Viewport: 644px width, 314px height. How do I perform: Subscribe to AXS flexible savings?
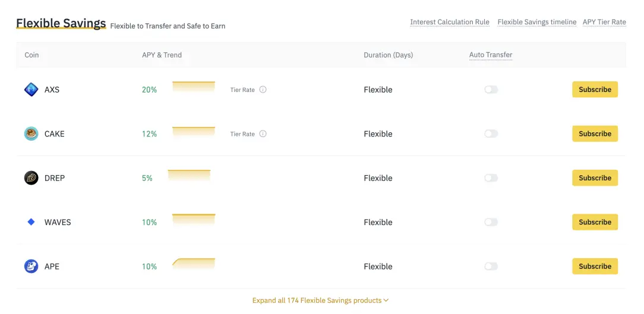(x=595, y=90)
